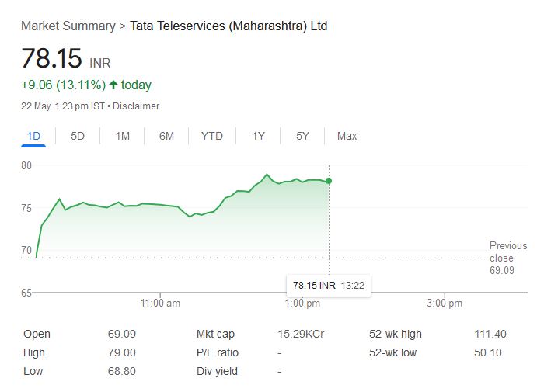Click the +9.06 (13.11%) price change text
Viewport: 558px width, 392px height.
[63, 85]
